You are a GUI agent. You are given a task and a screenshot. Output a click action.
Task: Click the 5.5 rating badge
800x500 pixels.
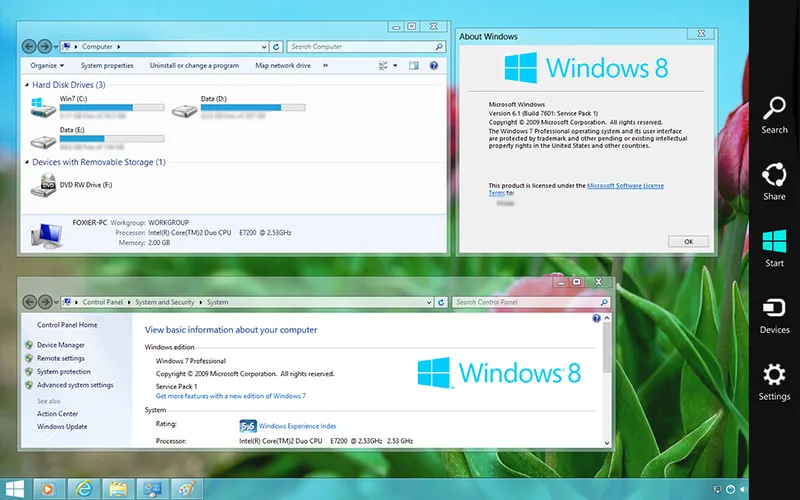point(247,426)
